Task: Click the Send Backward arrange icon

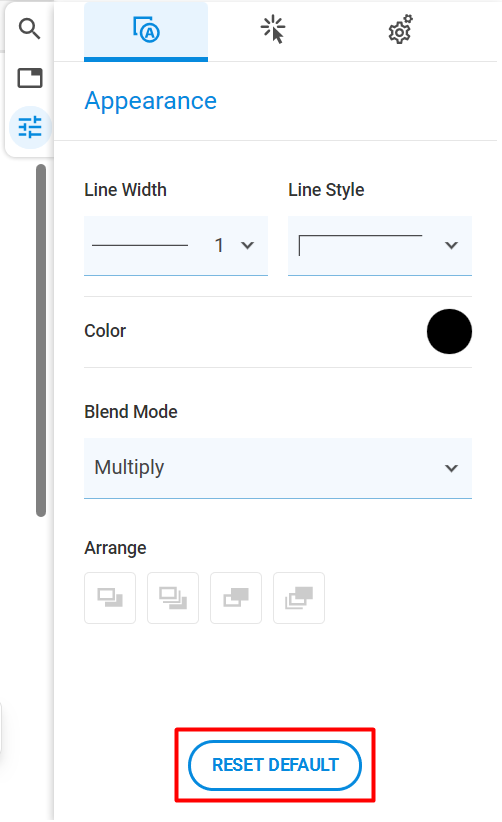Action: pos(110,598)
